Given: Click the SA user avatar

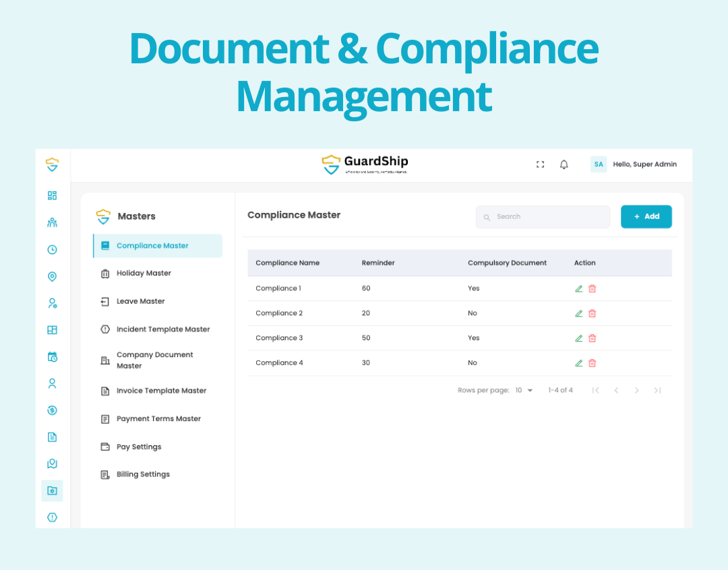Looking at the screenshot, I should (x=599, y=164).
